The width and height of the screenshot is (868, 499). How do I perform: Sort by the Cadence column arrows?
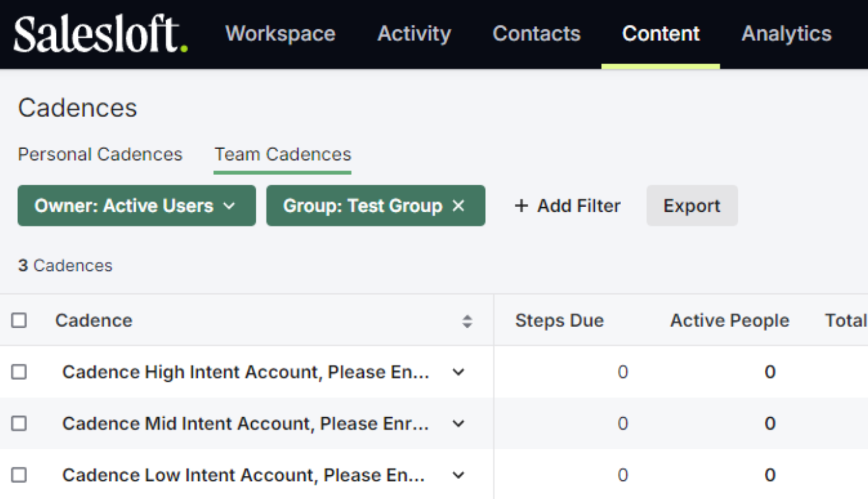pos(467,321)
